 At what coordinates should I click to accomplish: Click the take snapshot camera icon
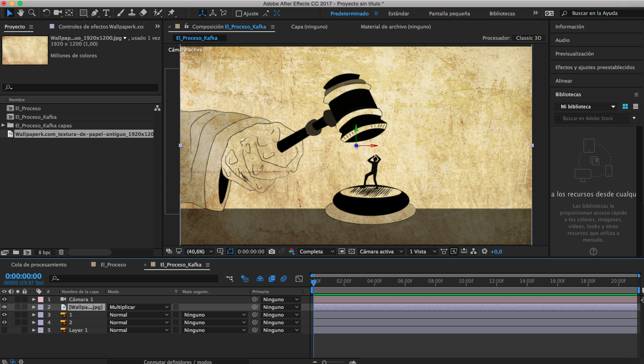point(272,252)
